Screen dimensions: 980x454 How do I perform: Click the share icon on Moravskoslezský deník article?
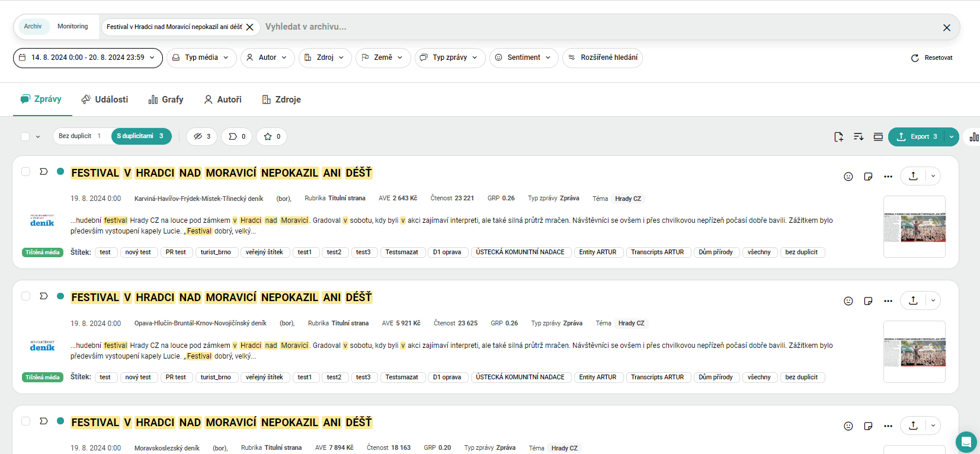click(x=913, y=426)
